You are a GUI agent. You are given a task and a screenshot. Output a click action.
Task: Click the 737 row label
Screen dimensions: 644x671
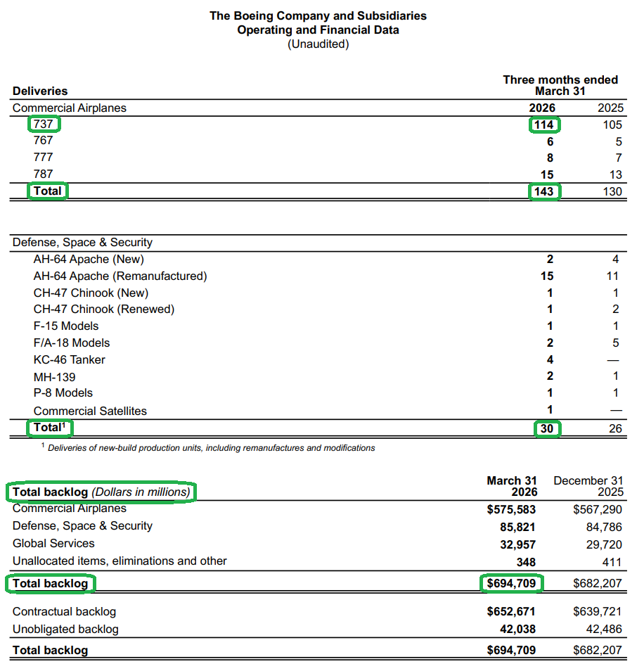[x=44, y=124]
